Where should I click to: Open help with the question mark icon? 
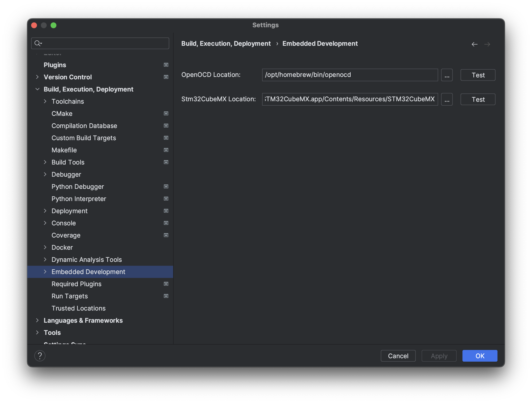[x=40, y=356]
